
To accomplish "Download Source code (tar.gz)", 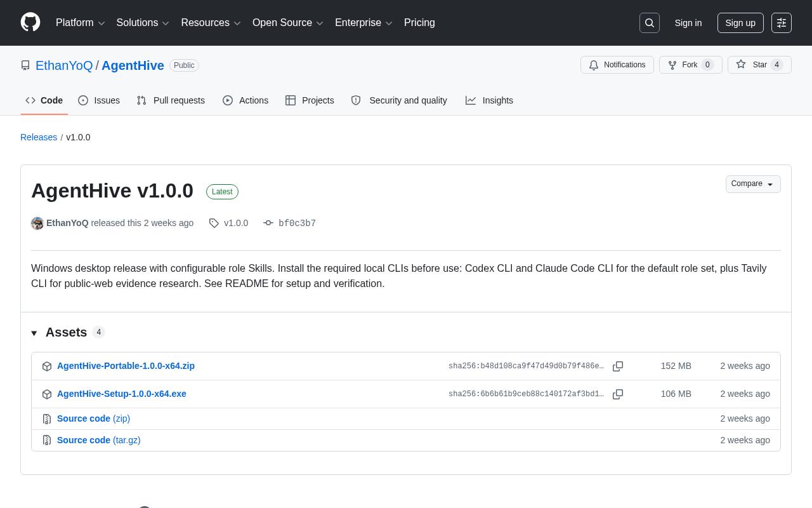I will 99,441.
